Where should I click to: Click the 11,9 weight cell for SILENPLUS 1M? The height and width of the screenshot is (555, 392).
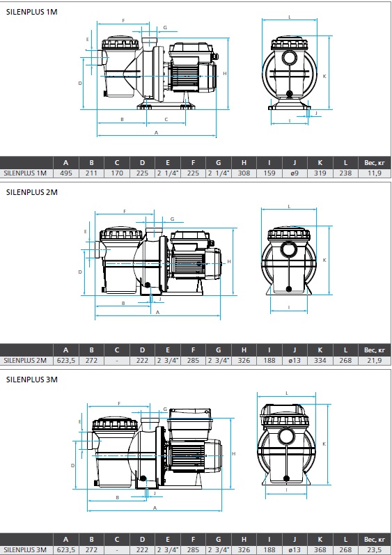(375, 173)
